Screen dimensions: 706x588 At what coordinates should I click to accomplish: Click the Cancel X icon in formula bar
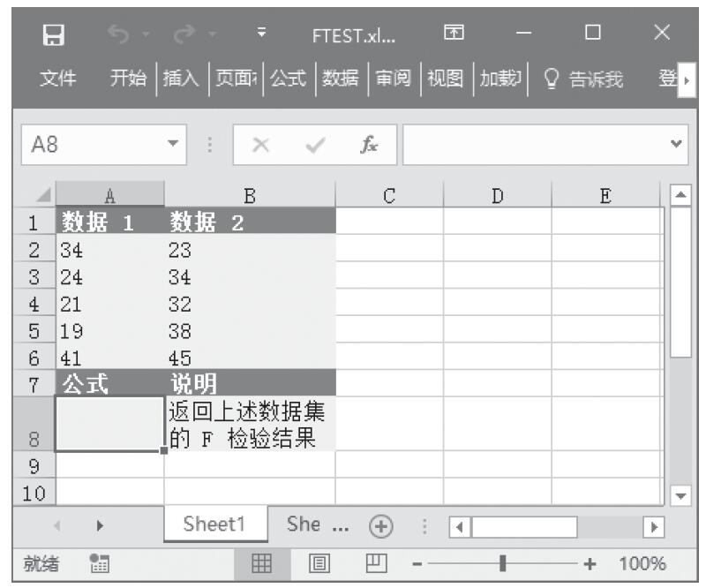[x=261, y=143]
